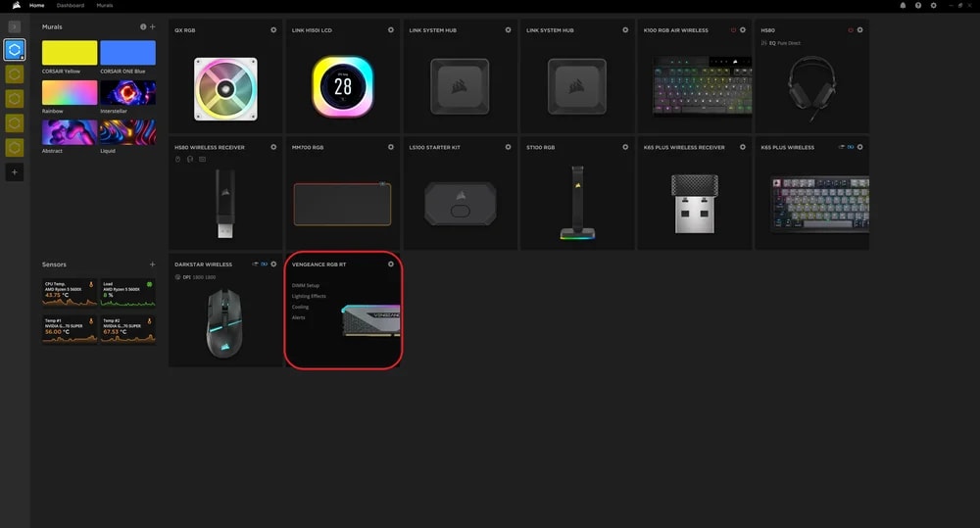Open the K65 PLUS WIRELESS RECEIVER settings gear
Viewport: 980px width, 528px height.
click(743, 147)
